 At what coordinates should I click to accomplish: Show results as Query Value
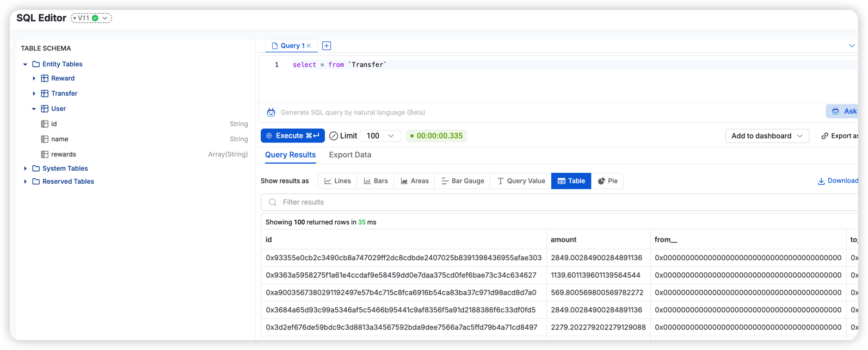[x=521, y=181]
